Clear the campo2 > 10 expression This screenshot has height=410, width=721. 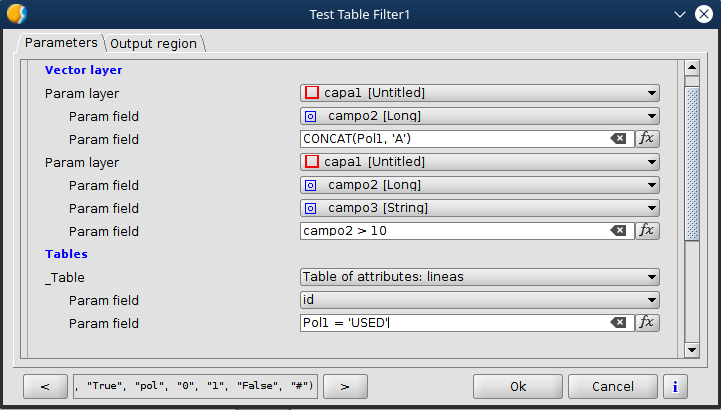(x=618, y=231)
